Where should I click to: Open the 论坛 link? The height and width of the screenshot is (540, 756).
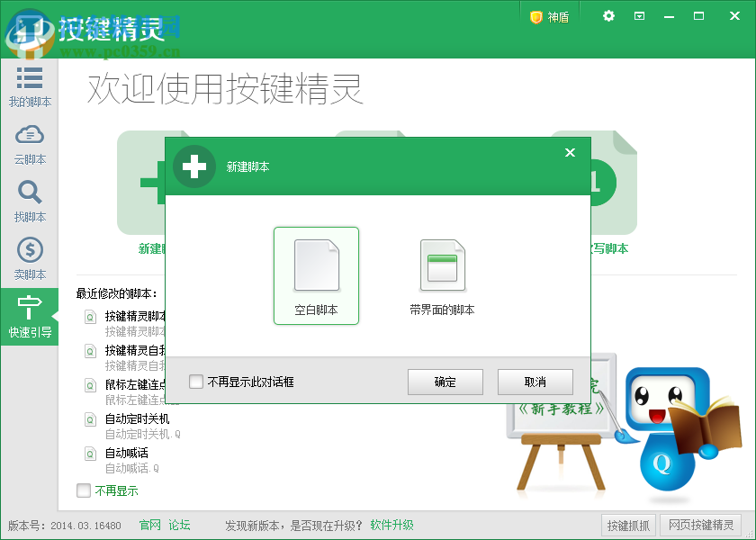click(x=179, y=525)
